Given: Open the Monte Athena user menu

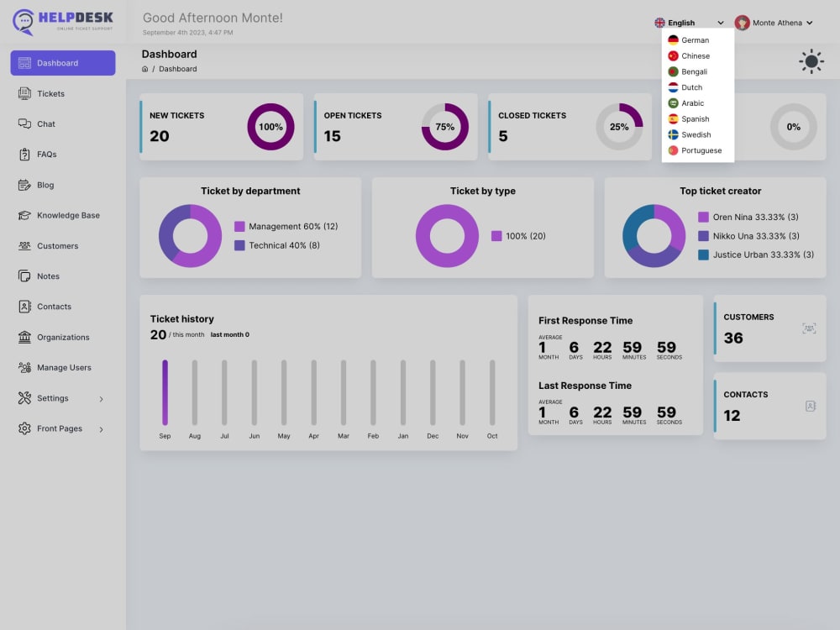Looking at the screenshot, I should [x=774, y=23].
